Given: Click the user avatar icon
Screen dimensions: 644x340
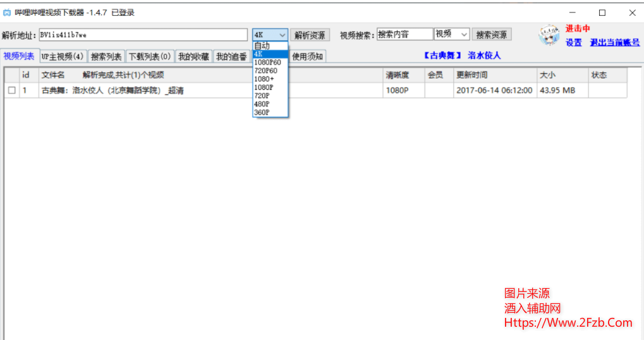Looking at the screenshot, I should tap(549, 35).
